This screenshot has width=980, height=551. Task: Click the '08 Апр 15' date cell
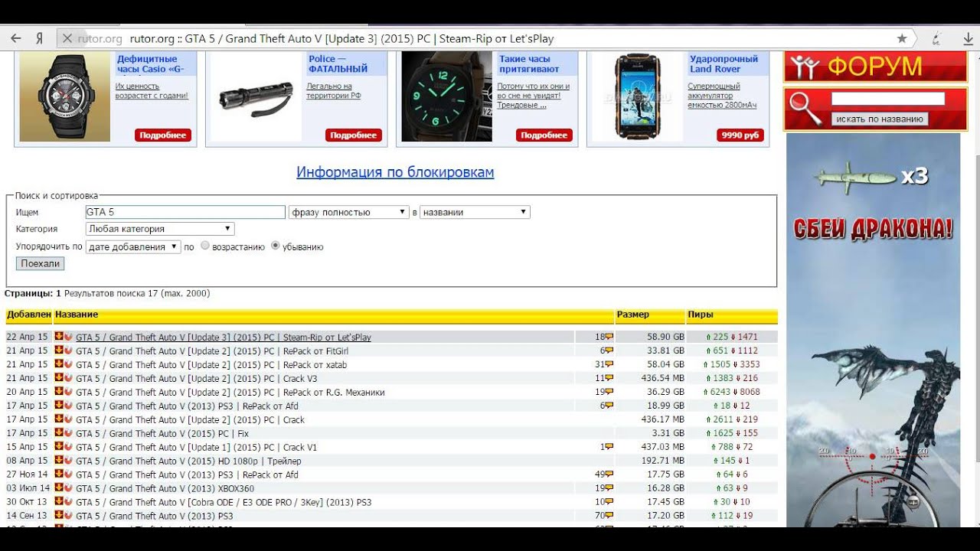pyautogui.click(x=28, y=461)
